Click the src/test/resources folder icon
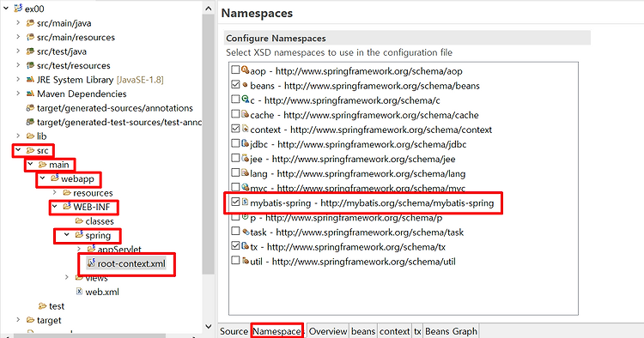The height and width of the screenshot is (338, 644). 30,65
